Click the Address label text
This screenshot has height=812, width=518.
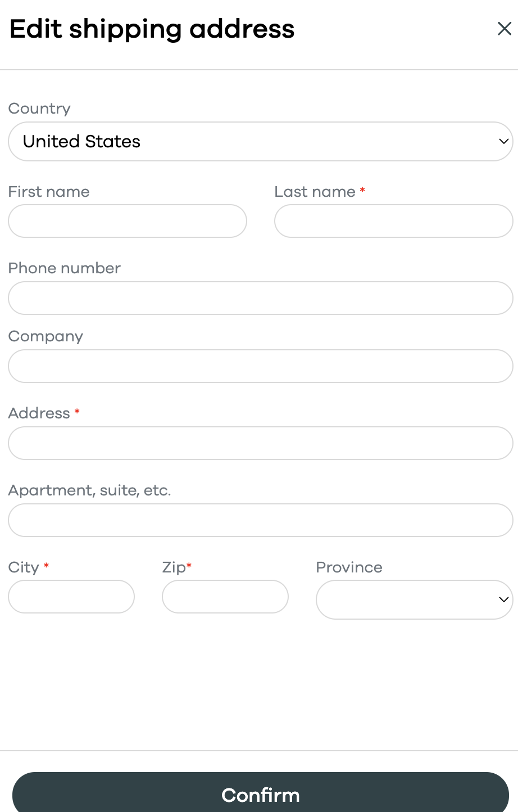click(x=39, y=413)
